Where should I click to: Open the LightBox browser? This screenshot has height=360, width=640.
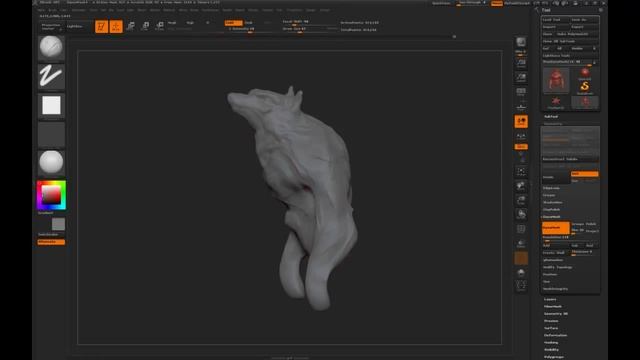75,27
